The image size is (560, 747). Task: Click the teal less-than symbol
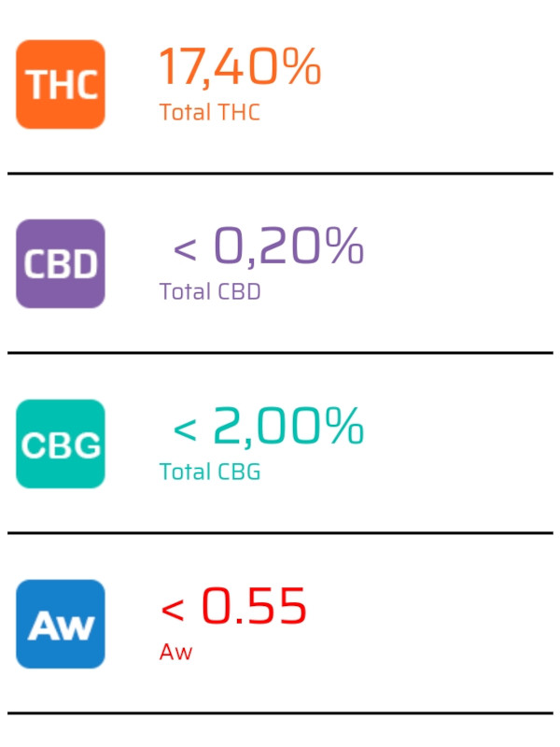(x=185, y=430)
